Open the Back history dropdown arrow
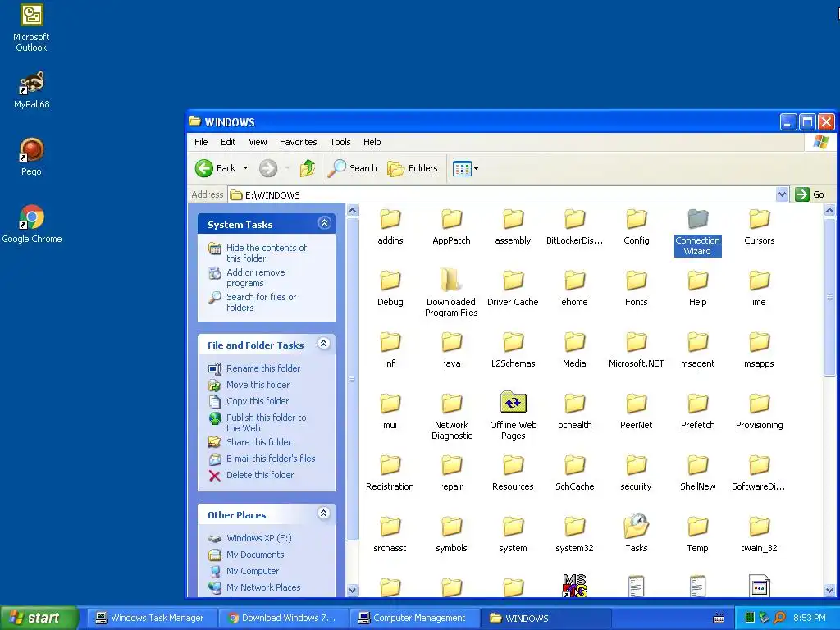Image resolution: width=840 pixels, height=630 pixels. point(245,168)
